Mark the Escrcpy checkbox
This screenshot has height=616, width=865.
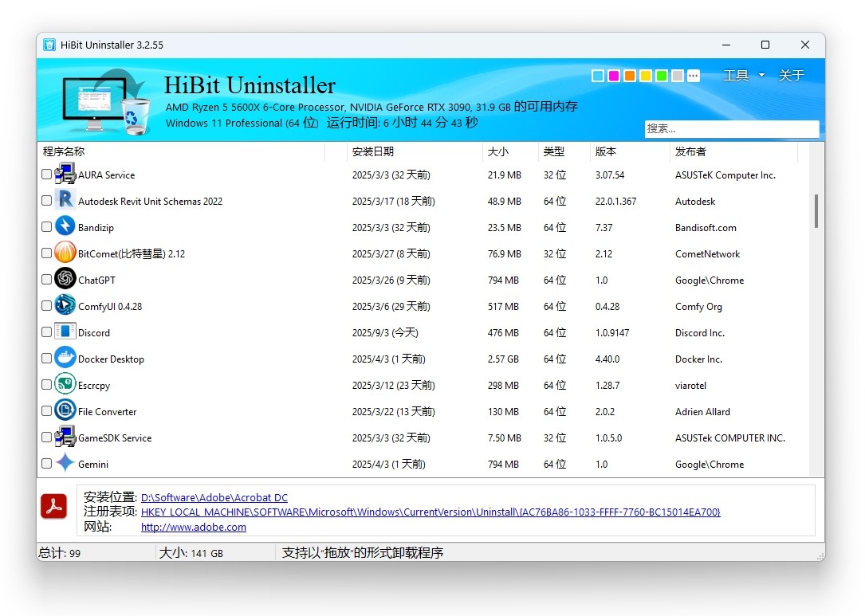pos(47,384)
